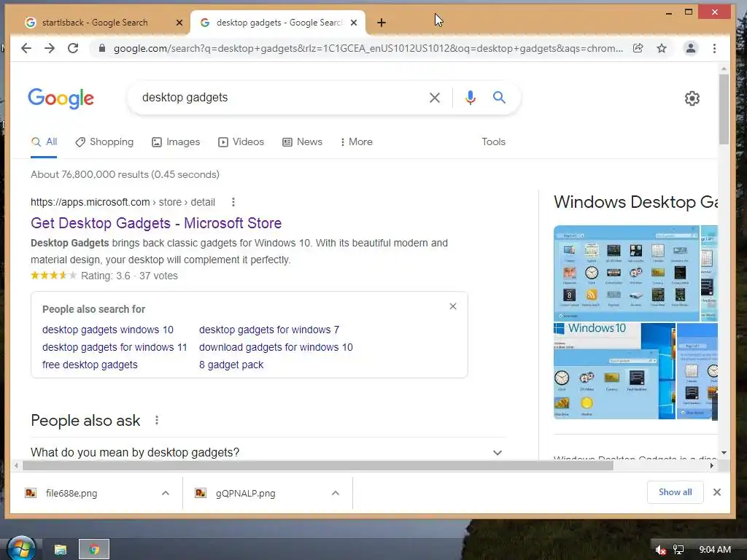The width and height of the screenshot is (747, 560).
Task: Search for desktop gadgets for windows 7
Action: click(268, 330)
